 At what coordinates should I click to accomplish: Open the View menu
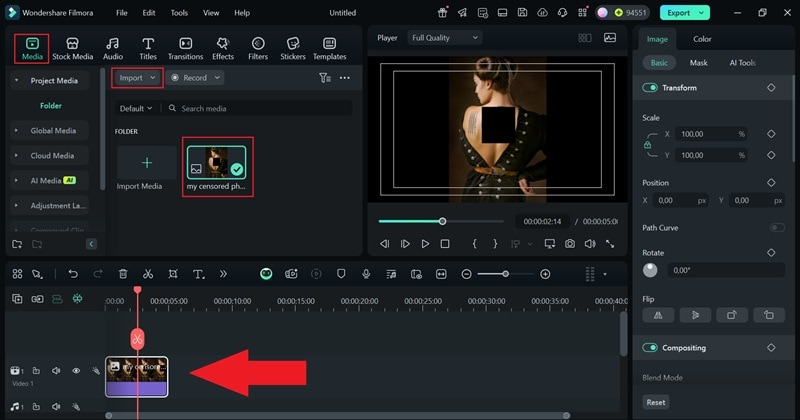point(211,13)
